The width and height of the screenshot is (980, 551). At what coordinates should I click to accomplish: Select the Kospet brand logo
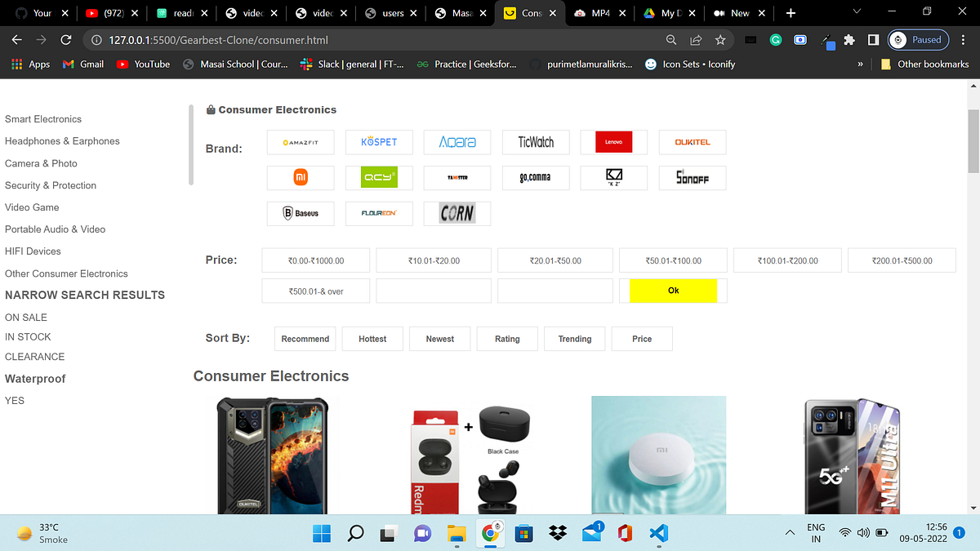coord(379,142)
